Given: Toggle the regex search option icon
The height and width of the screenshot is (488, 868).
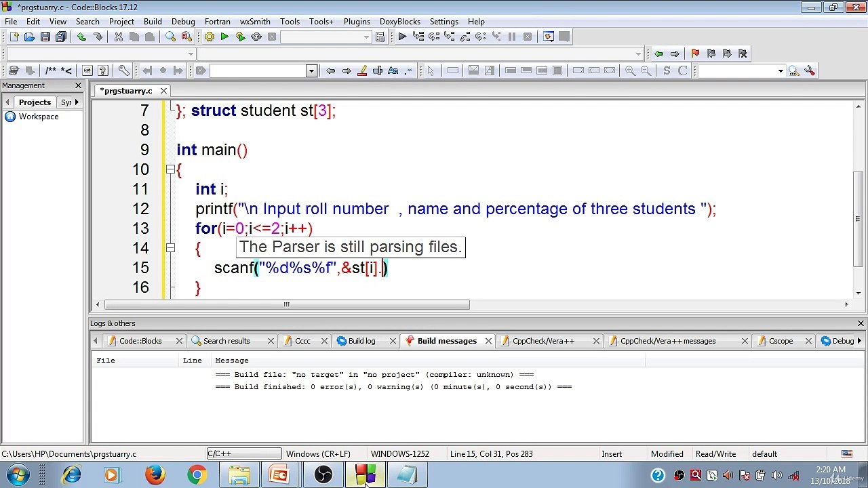Looking at the screenshot, I should (408, 70).
